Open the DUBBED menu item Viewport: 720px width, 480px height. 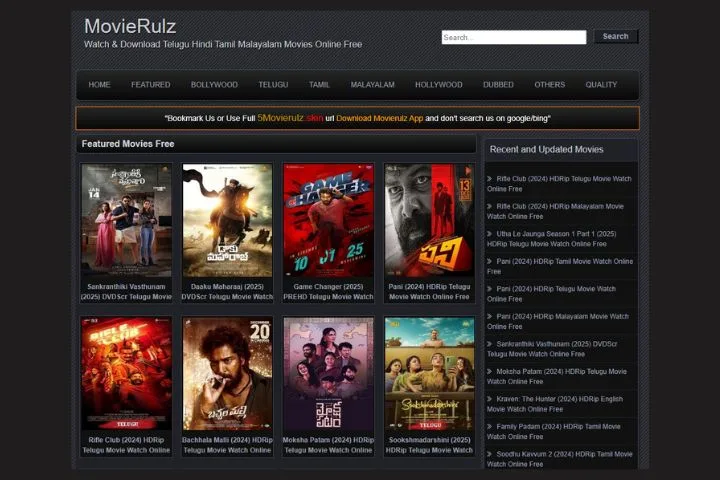[498, 85]
